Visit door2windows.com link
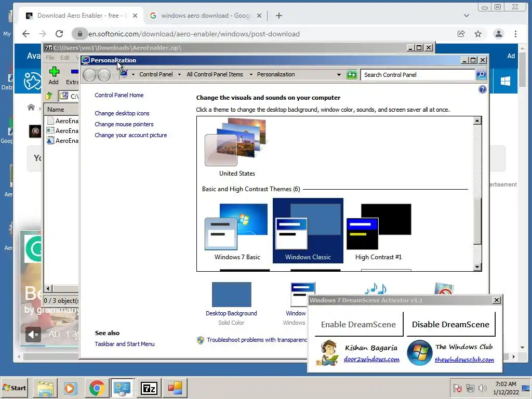 pos(371,359)
